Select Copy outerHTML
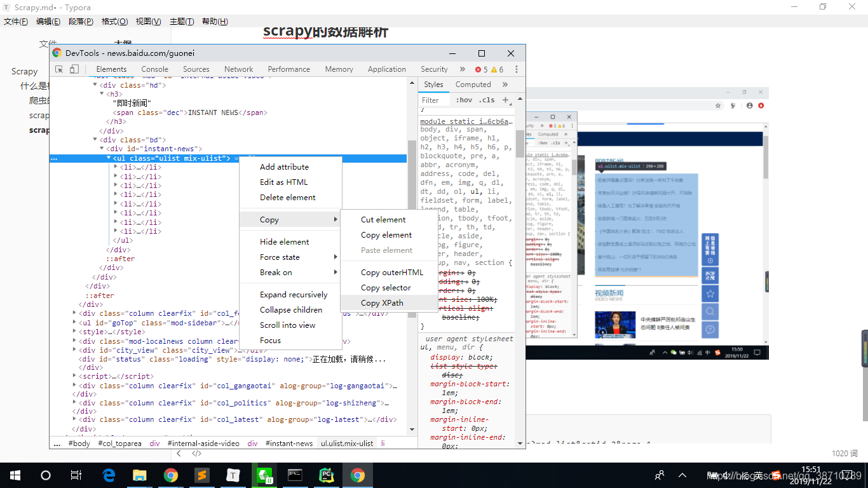 click(x=389, y=273)
